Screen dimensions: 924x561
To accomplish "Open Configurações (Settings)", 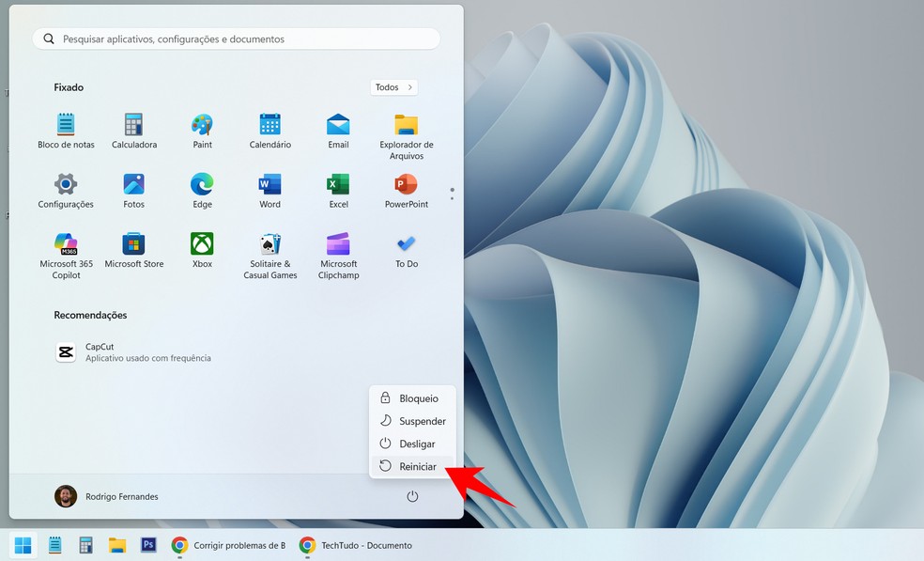I will [x=65, y=184].
